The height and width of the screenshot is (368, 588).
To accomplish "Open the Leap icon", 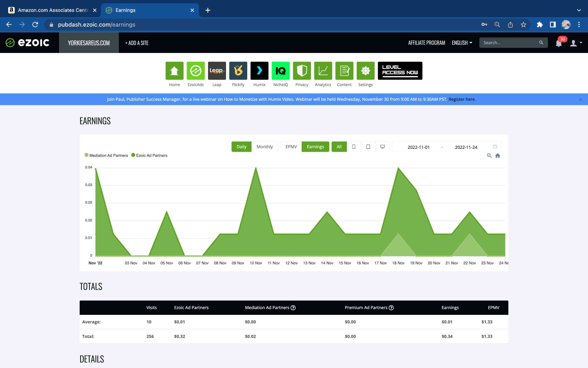I will coord(217,71).
